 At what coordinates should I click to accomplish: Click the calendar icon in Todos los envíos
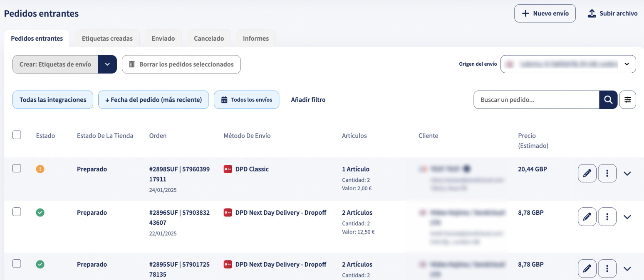coord(224,100)
